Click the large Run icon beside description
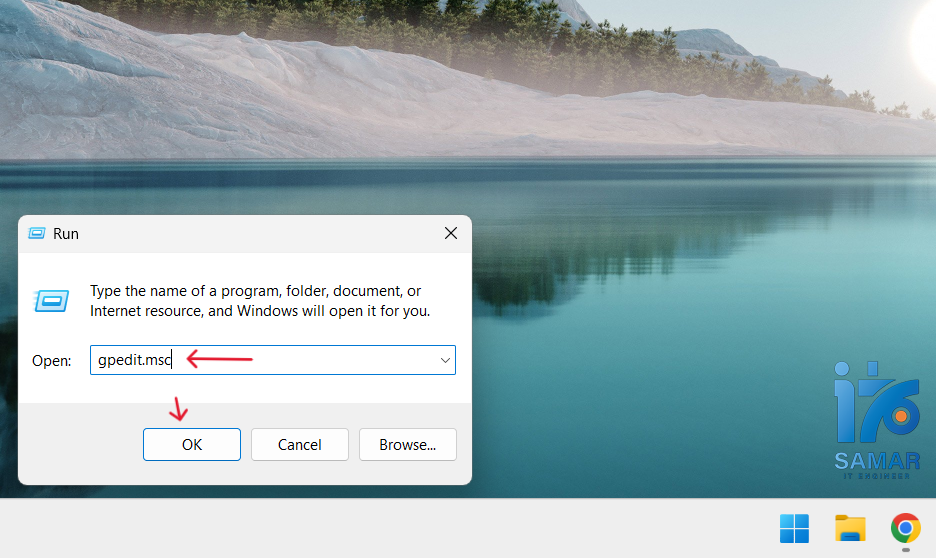936x558 pixels. (x=51, y=301)
